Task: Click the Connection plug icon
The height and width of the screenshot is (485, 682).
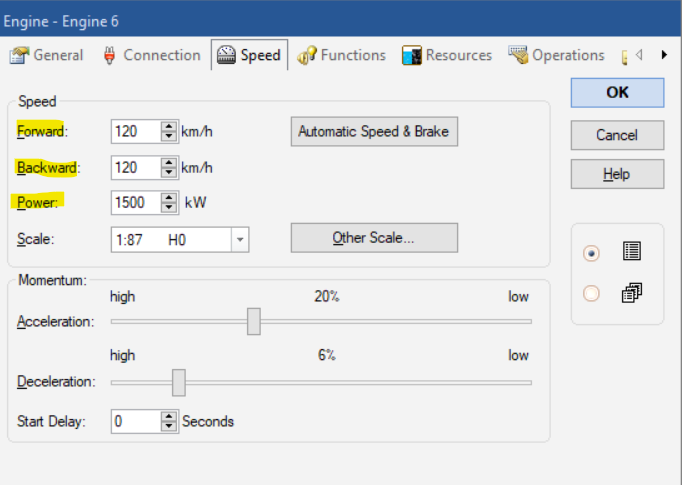Action: pos(110,56)
